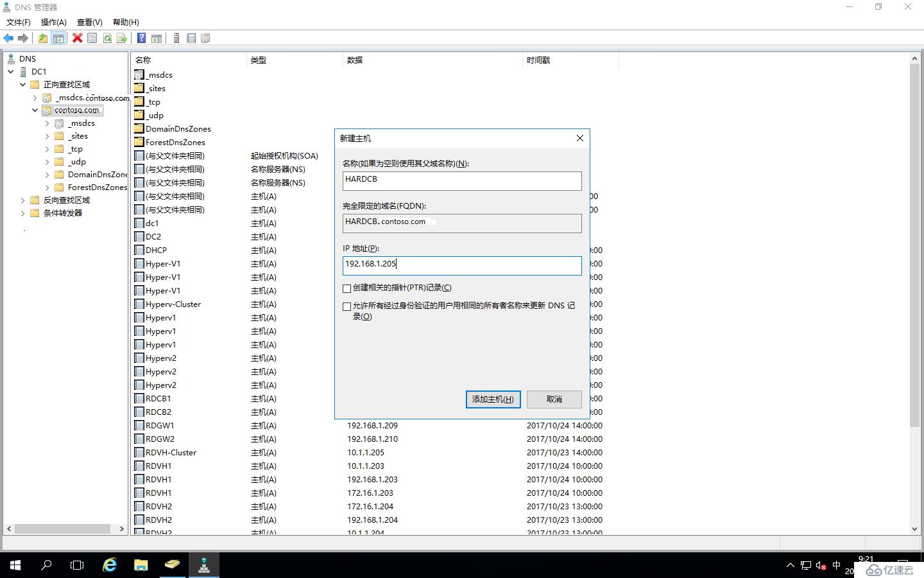Screen dimensions: 924x578
Task: Open File Explorer from taskbar
Action: tap(141, 565)
